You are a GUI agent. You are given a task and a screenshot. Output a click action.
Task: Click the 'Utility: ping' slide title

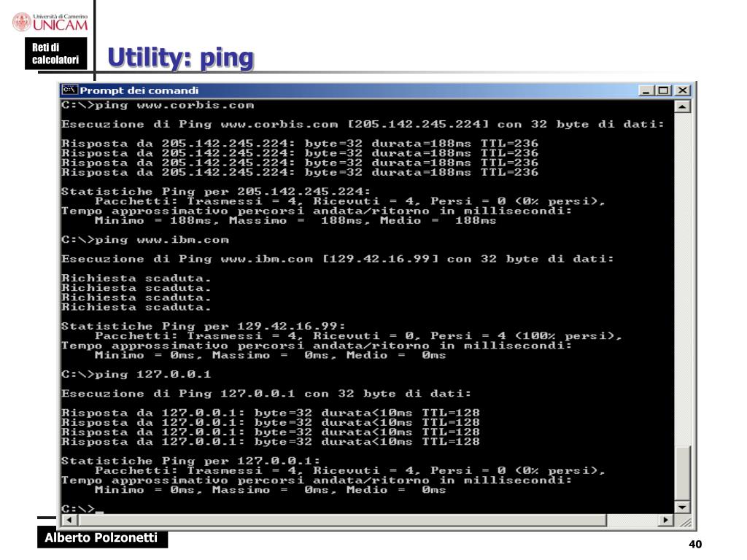(x=181, y=58)
